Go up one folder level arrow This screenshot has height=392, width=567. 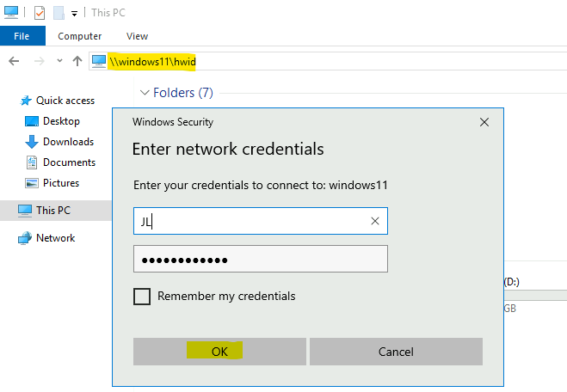pyautogui.click(x=77, y=61)
